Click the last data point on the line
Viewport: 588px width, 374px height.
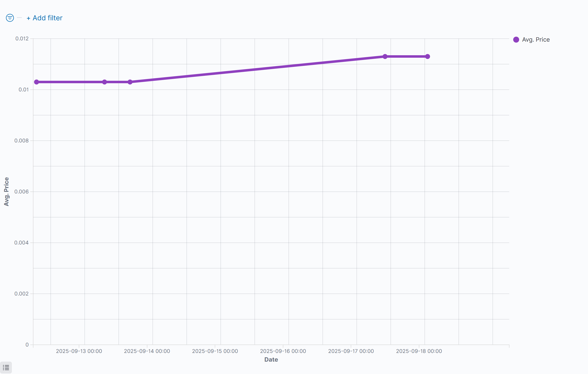(428, 56)
